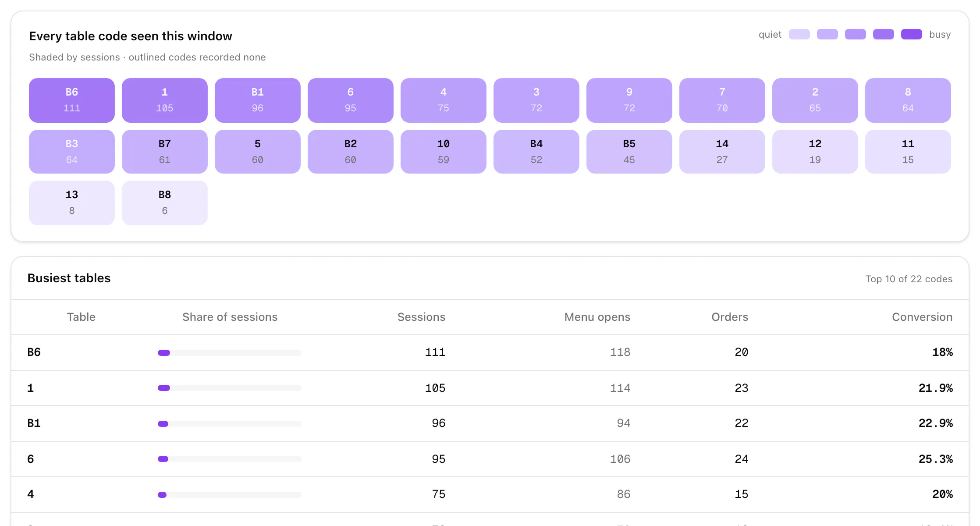Sort by the Menu opens column header
Viewport: 980px width, 526px height.
597,317
